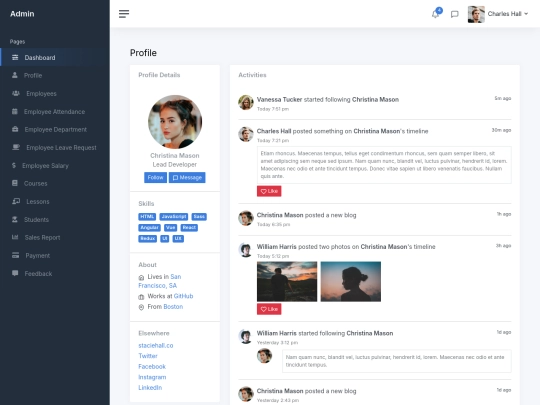This screenshot has width=540, height=405.
Task: Open Lessons page in sidebar
Action: [55, 201]
